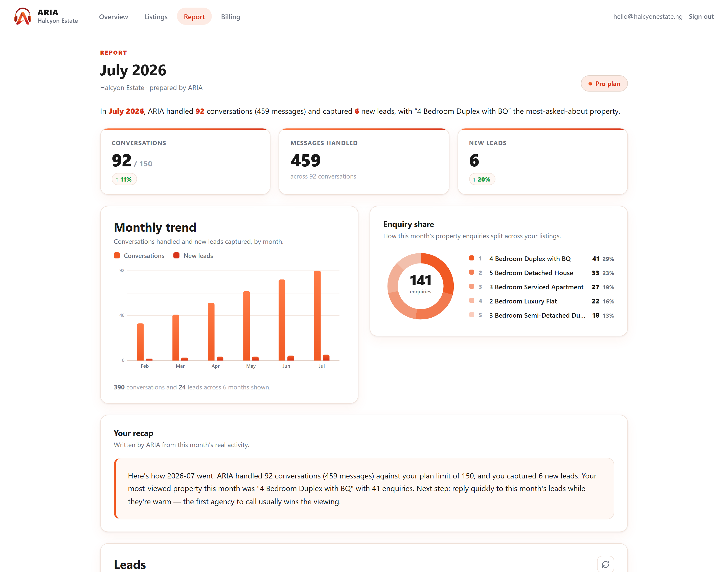Viewport: 728px width, 572px height.
Task: Click swatch beside 3 Bedroom Serviced Apartment
Action: coord(472,286)
